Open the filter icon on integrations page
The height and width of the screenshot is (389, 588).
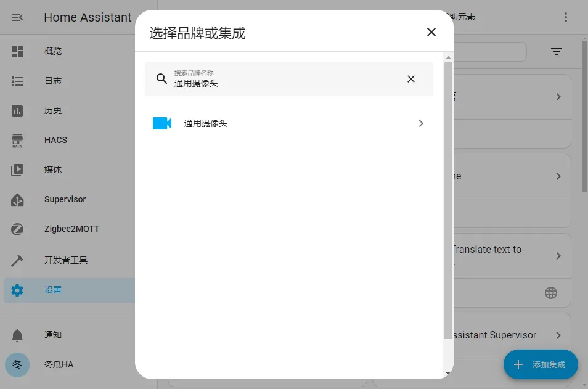(557, 52)
